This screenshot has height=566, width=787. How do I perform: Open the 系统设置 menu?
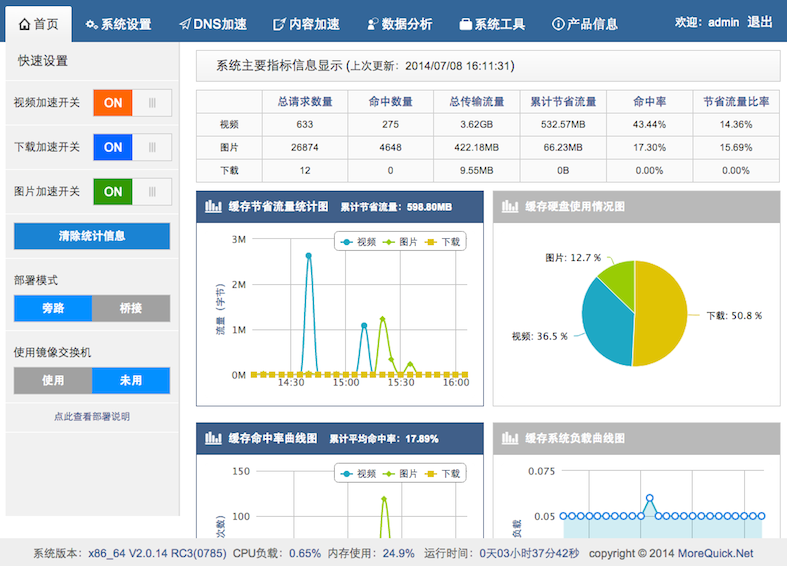point(118,24)
